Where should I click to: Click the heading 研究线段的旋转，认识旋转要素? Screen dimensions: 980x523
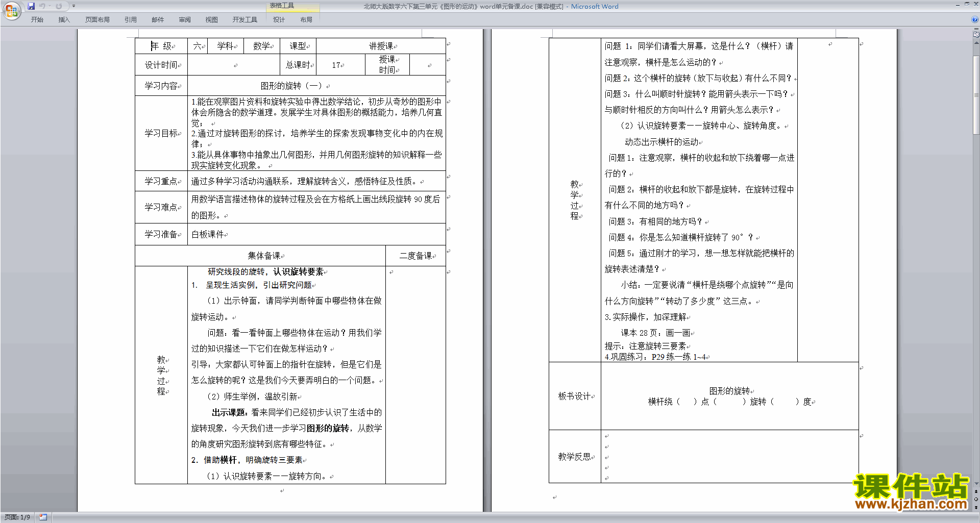pos(265,272)
